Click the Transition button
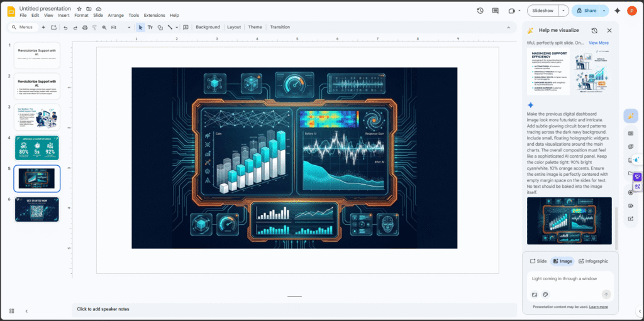This screenshot has width=644, height=321. pyautogui.click(x=280, y=28)
